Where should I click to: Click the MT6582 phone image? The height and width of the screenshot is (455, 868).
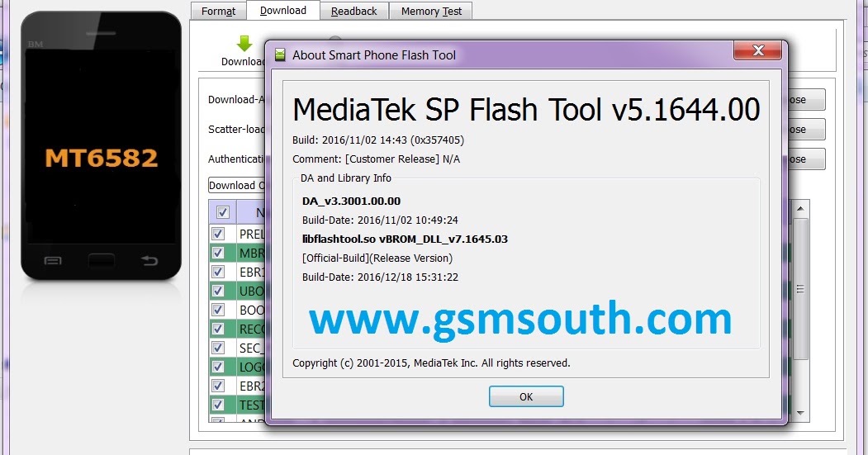pos(102,145)
